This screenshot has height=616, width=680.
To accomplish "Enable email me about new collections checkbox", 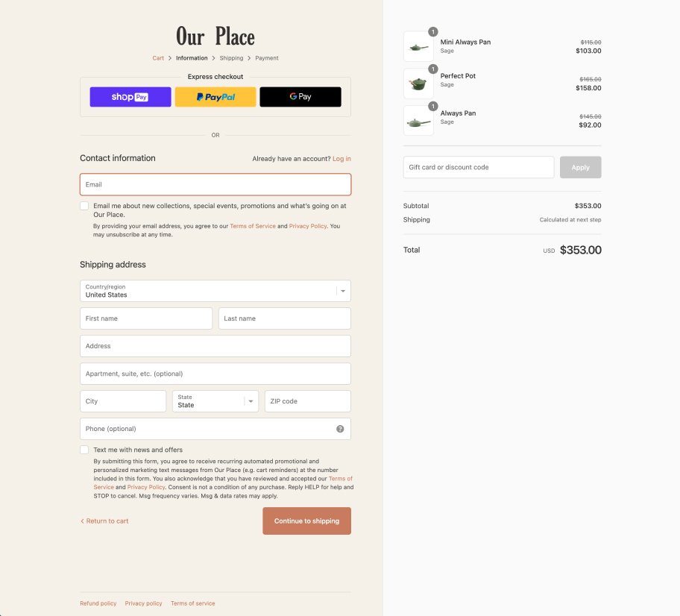I will pyautogui.click(x=84, y=206).
